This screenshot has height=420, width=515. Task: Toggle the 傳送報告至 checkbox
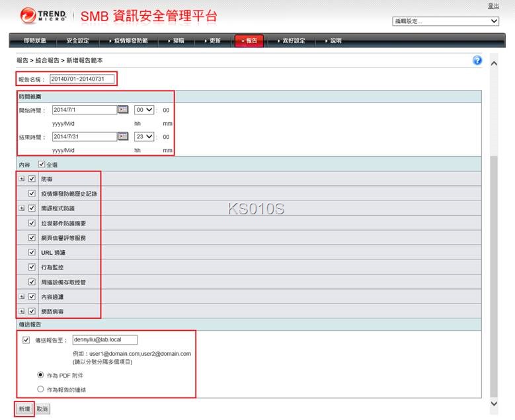click(26, 340)
